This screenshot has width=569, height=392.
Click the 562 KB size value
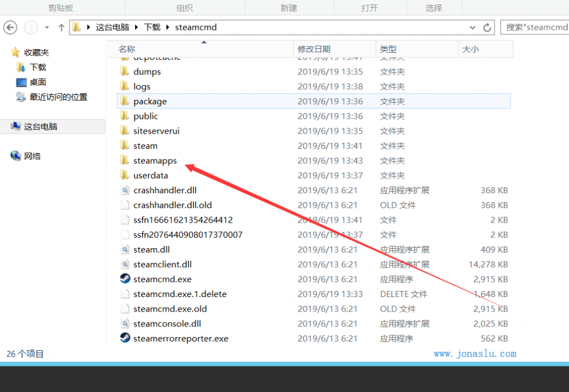(494, 338)
